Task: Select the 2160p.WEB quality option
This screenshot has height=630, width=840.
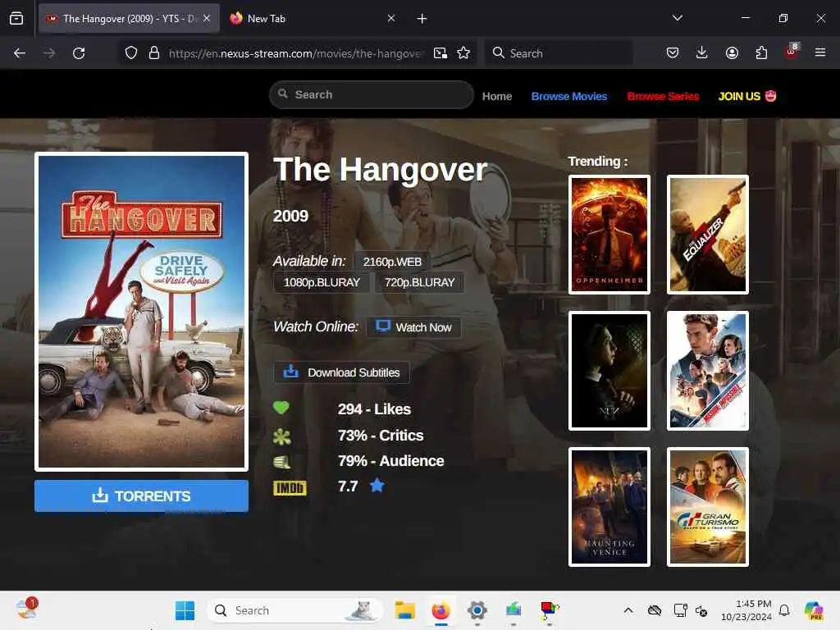Action: (x=392, y=262)
